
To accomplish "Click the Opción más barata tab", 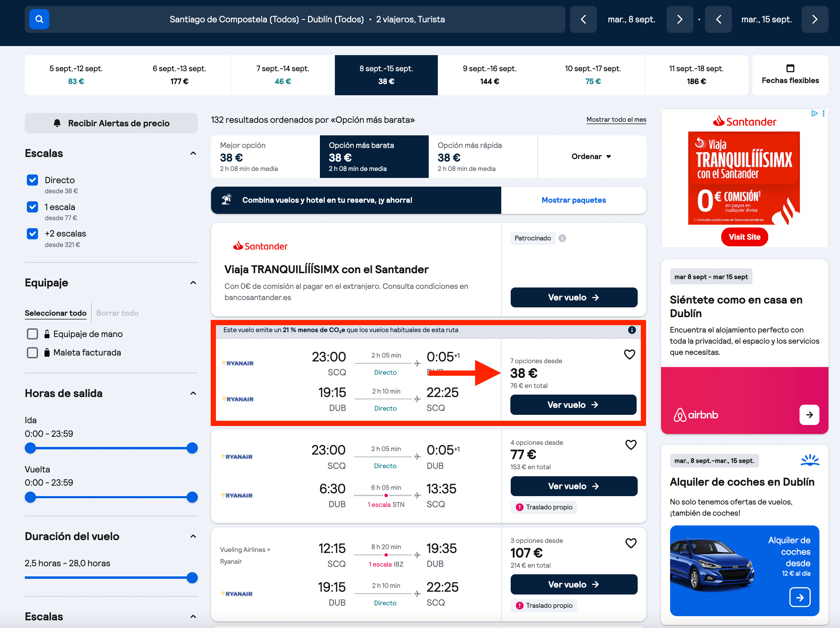I will pos(374,157).
